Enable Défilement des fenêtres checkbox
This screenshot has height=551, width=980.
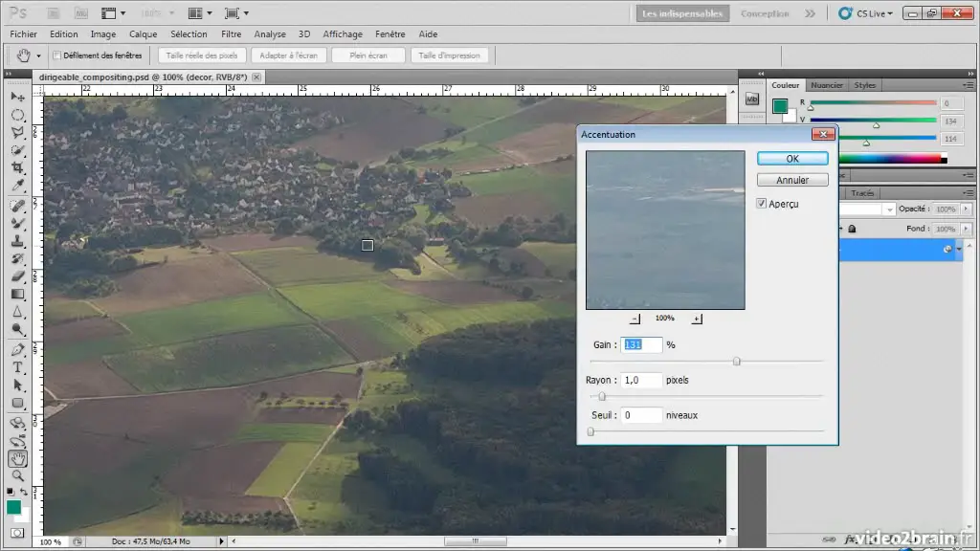tap(56, 55)
